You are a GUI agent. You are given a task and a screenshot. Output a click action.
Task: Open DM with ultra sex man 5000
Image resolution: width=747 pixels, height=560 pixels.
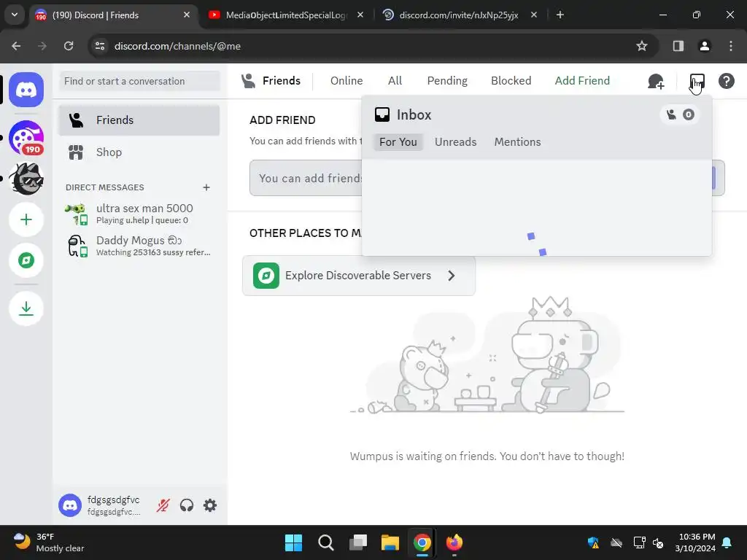click(x=139, y=214)
